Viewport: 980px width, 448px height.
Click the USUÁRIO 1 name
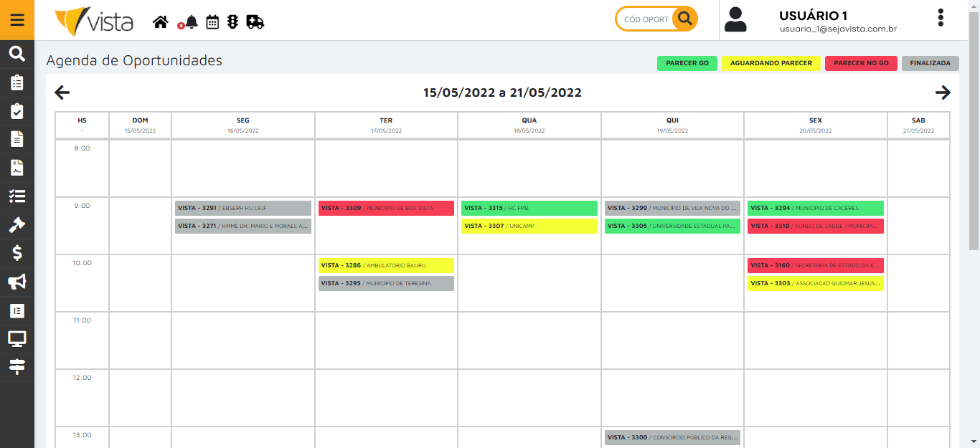click(814, 16)
